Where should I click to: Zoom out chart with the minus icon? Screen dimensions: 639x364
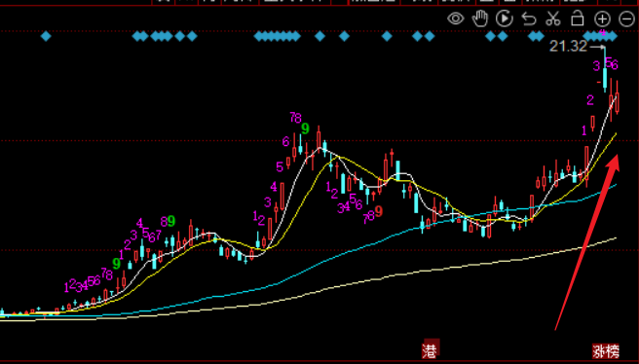point(626,18)
